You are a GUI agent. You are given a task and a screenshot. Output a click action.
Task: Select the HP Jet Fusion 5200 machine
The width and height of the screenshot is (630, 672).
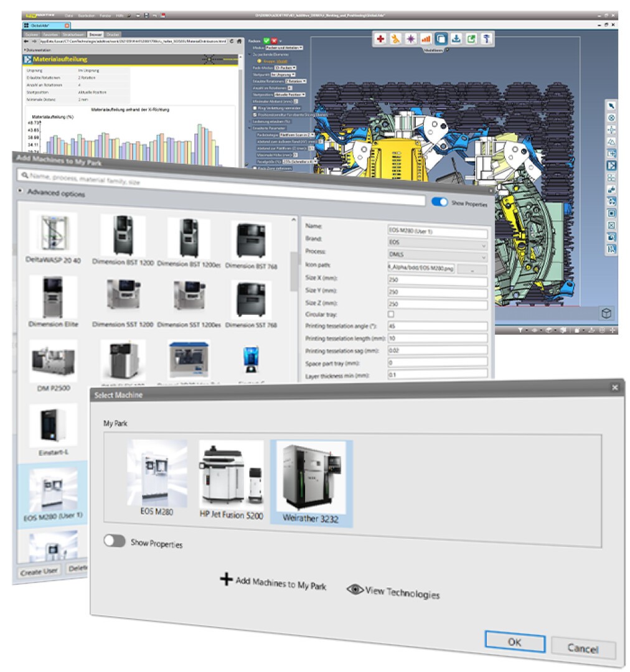click(231, 480)
